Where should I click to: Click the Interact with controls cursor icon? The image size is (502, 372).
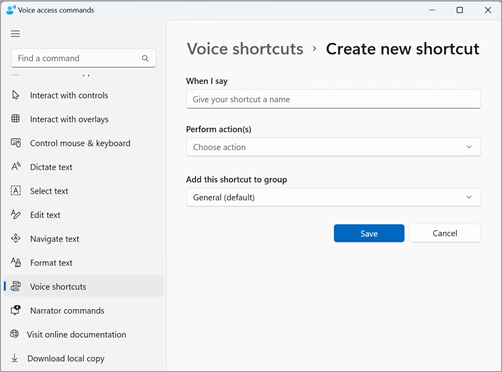[x=16, y=95]
